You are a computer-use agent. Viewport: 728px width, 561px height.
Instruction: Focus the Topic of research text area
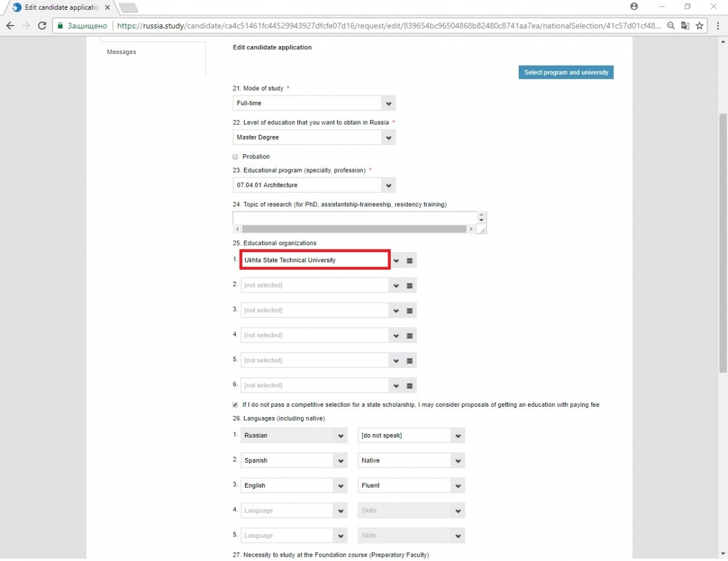(x=355, y=218)
